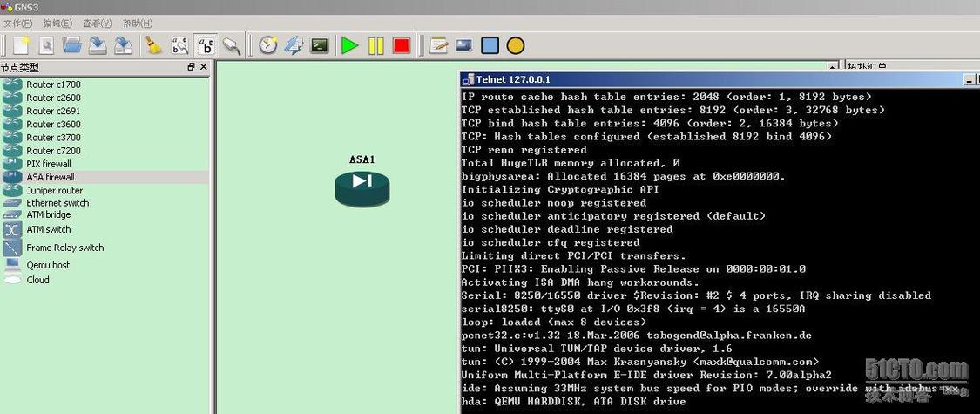This screenshot has height=414, width=980.
Task: Save the current topology
Action: click(x=98, y=45)
